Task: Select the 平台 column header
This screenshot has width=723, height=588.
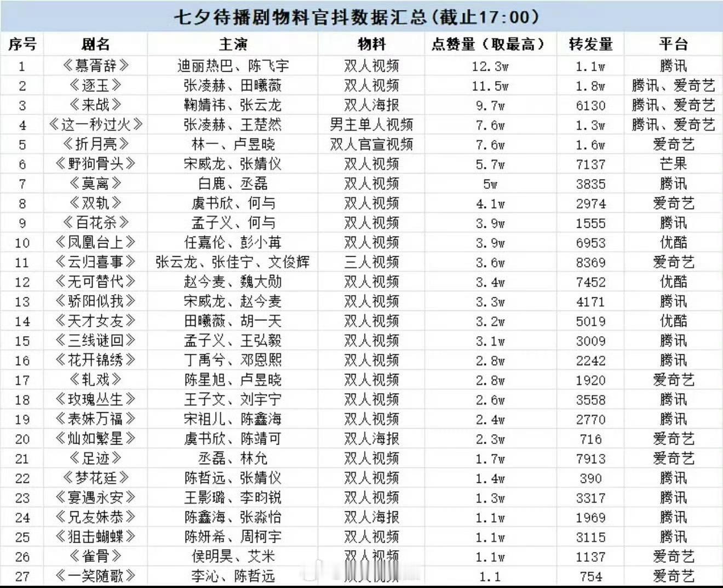Action: [673, 44]
